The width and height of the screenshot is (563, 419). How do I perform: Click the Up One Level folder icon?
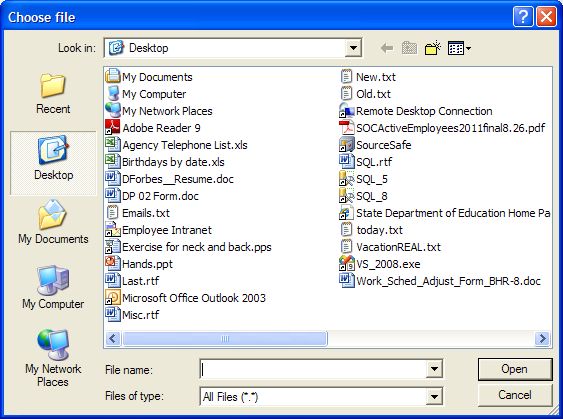[x=409, y=48]
